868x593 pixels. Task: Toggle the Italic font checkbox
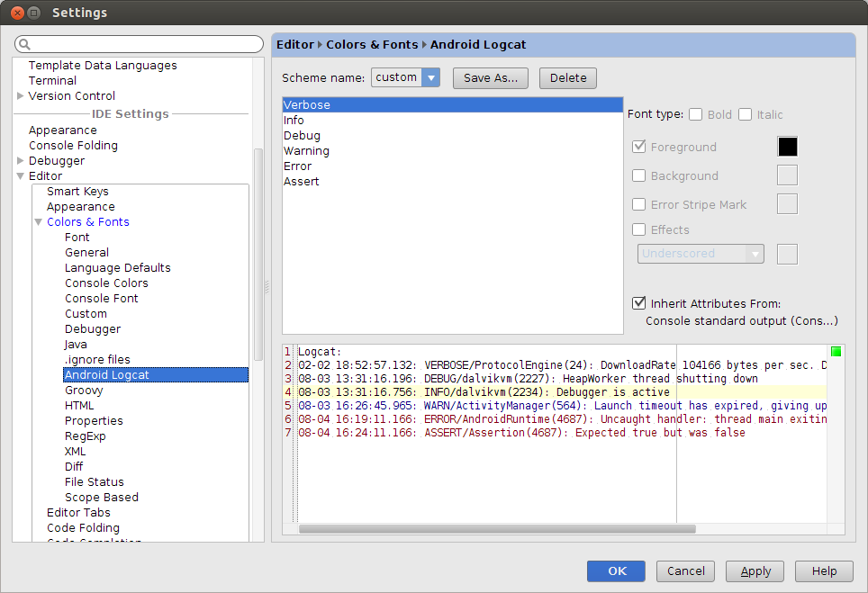point(746,114)
